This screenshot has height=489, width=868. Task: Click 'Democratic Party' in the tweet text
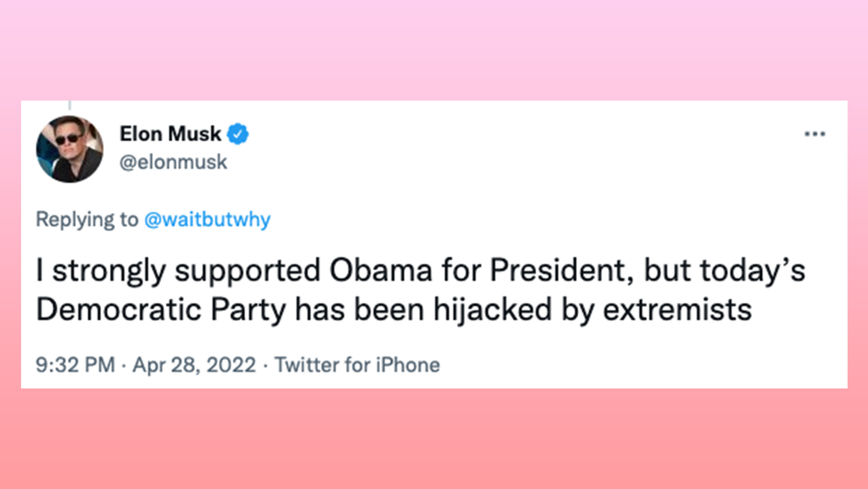161,310
